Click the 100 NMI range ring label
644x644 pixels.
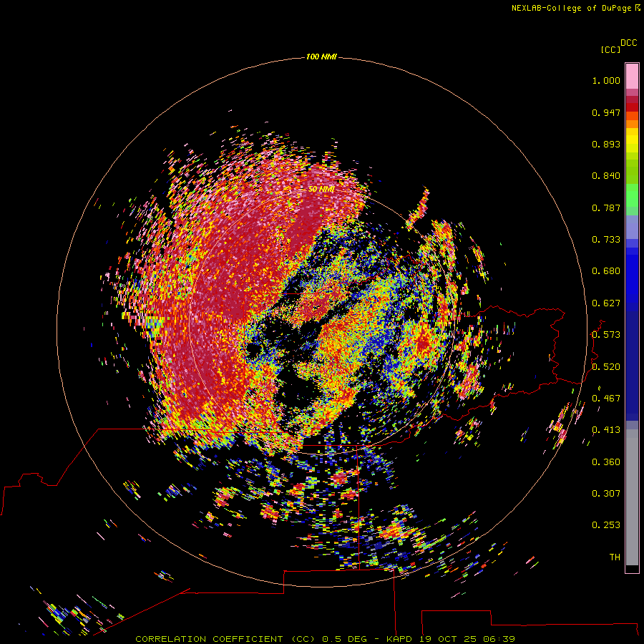[321, 57]
